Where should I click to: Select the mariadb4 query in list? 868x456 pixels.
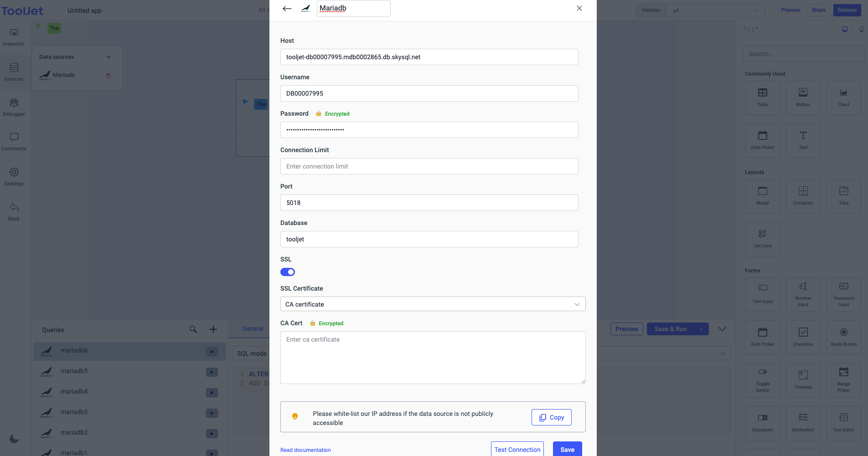pos(74,392)
